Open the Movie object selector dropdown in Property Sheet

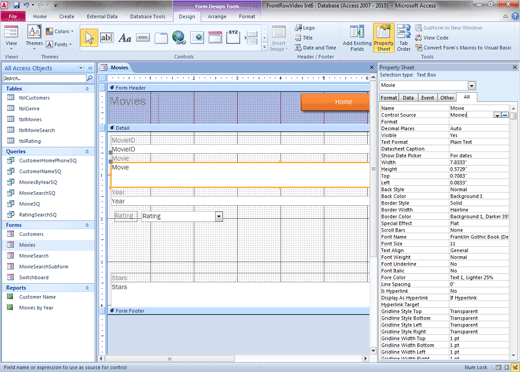tap(472, 86)
